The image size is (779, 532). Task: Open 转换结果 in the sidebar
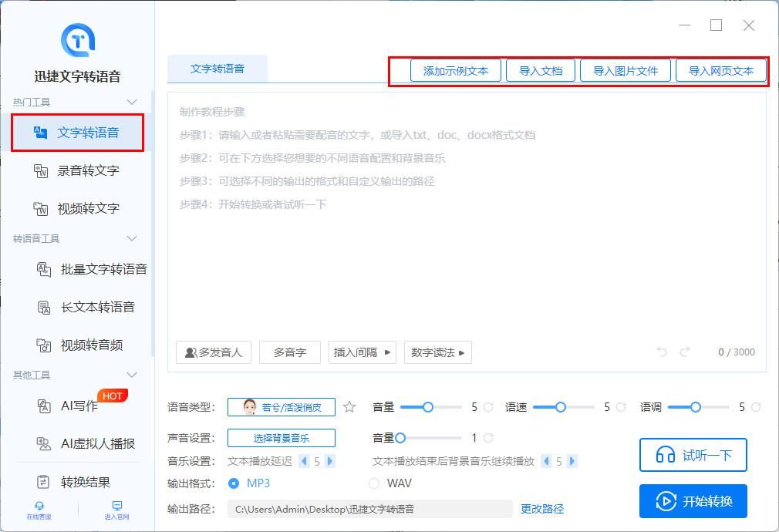point(73,482)
